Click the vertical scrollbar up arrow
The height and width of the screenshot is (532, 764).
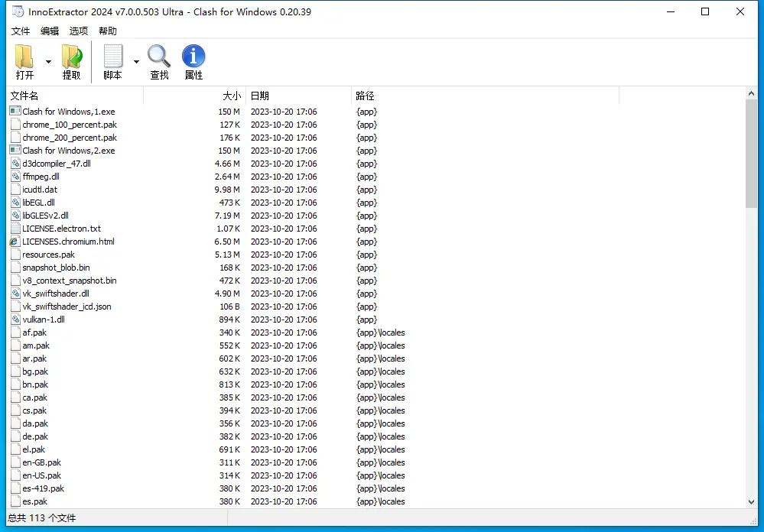[751, 93]
